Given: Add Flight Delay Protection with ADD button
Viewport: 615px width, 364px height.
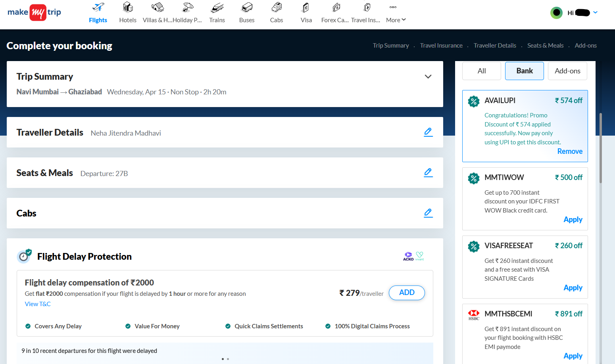Looking at the screenshot, I should (407, 293).
